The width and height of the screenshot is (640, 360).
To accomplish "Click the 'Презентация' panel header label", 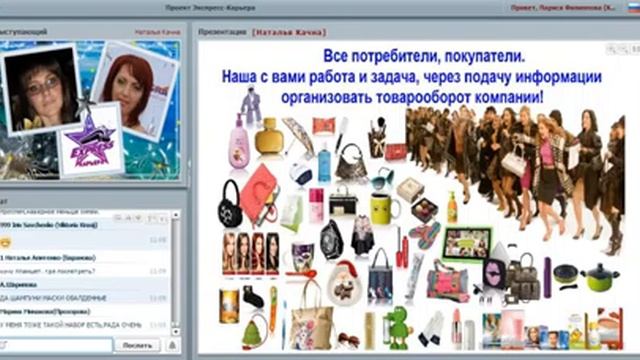I will pyautogui.click(x=222, y=32).
